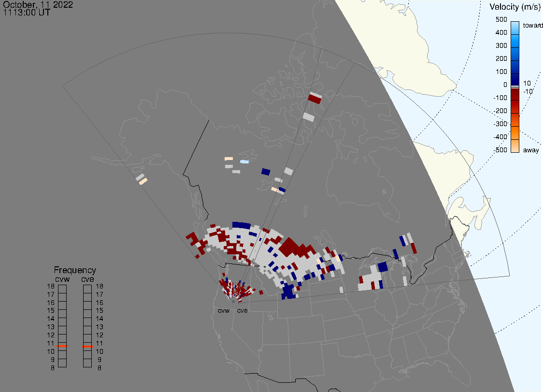Click the 18 label right of the cve bar

(x=100, y=286)
